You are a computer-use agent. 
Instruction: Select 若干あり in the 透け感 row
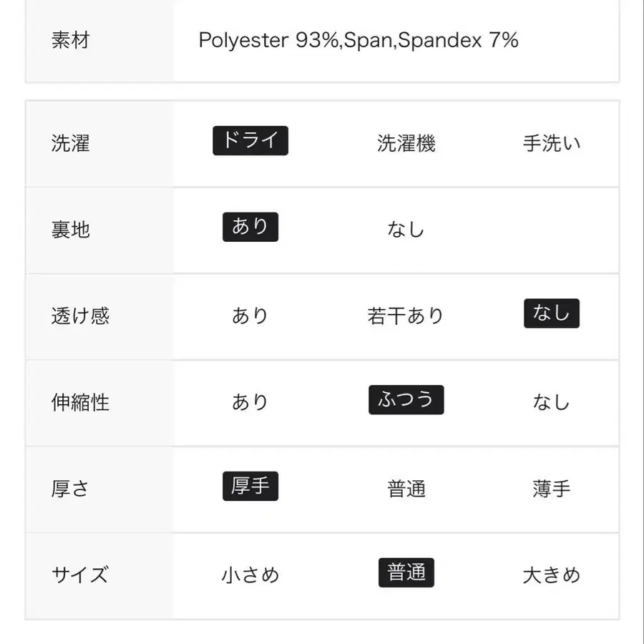[x=406, y=316]
